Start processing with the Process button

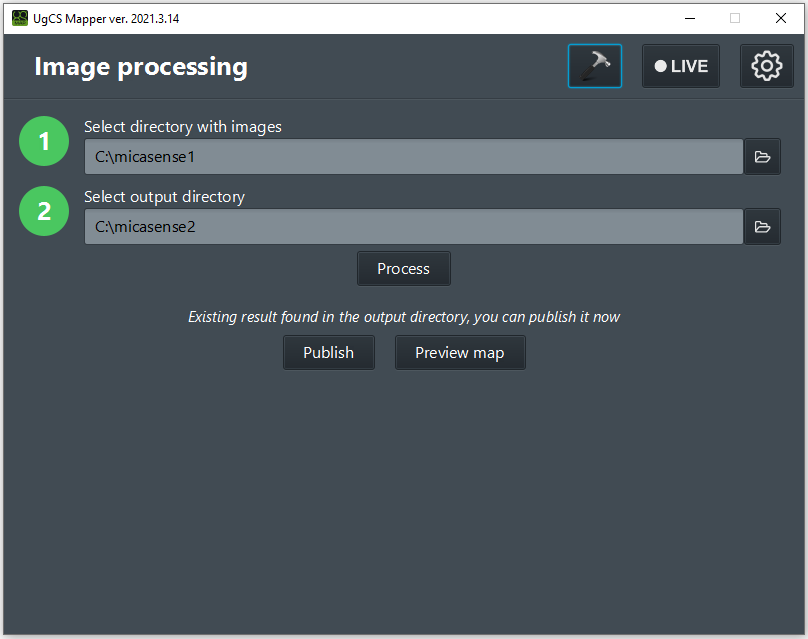(403, 268)
